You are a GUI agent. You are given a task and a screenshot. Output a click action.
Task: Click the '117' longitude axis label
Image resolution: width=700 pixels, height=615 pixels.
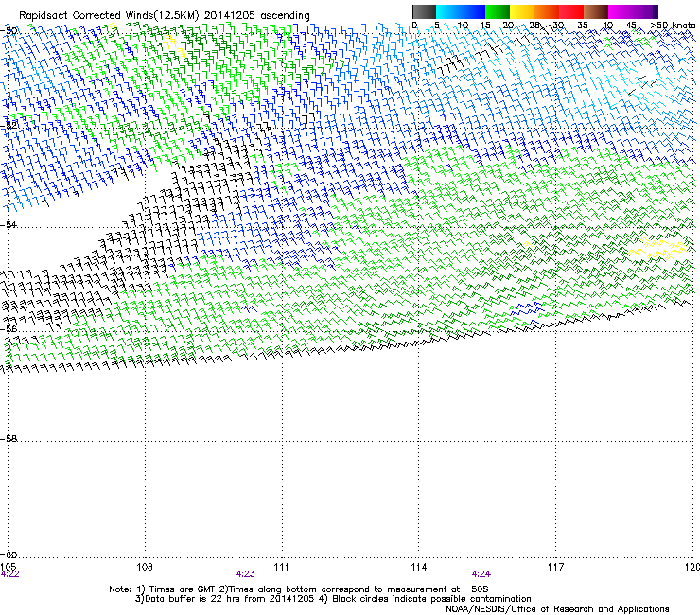coord(555,567)
